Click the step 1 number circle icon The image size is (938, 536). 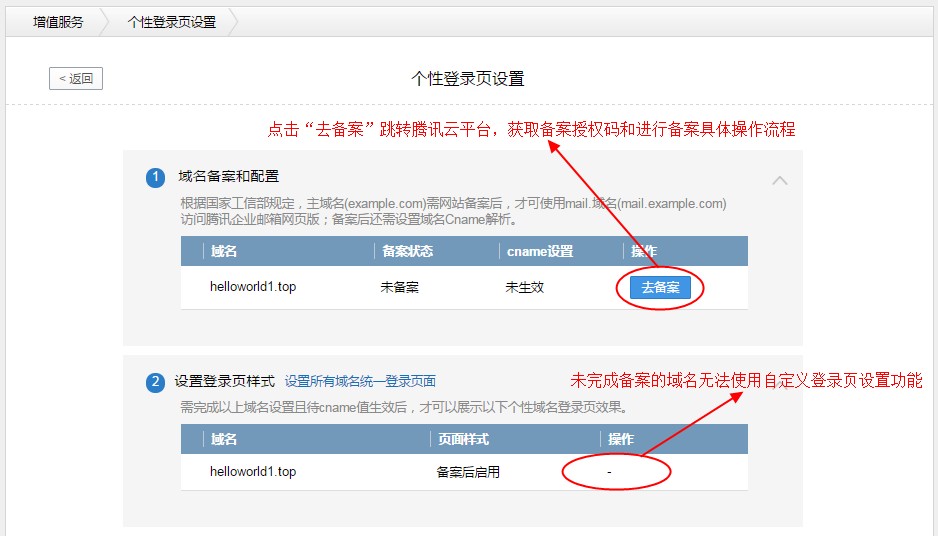[155, 178]
